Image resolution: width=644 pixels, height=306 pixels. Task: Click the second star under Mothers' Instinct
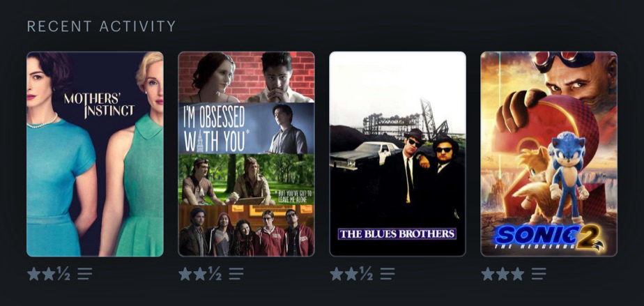[x=49, y=273]
